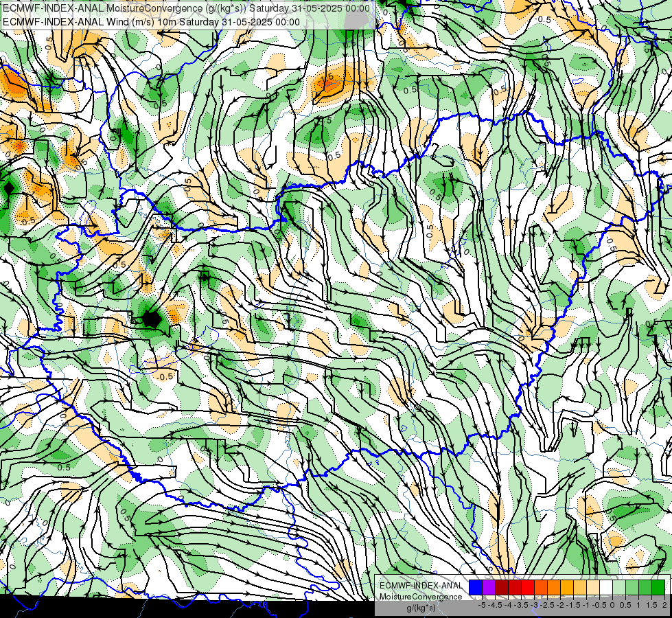
Task: Select the legend swatch from -4 to -3.5
Action: (515, 587)
